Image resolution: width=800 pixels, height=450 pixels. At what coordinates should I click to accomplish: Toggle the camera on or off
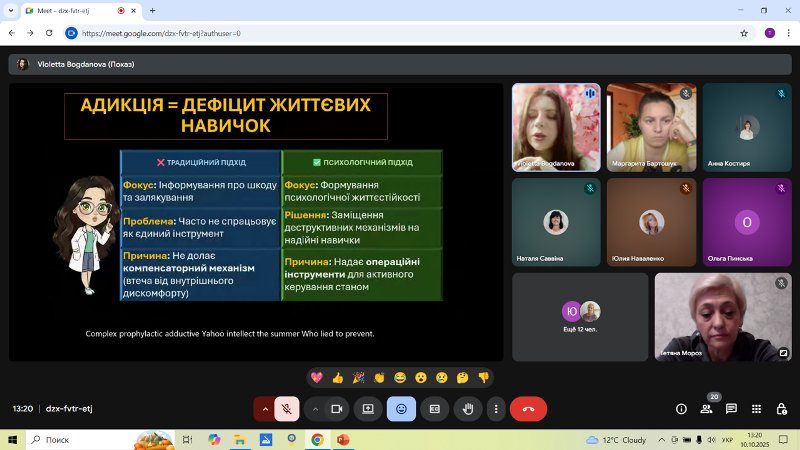337,408
